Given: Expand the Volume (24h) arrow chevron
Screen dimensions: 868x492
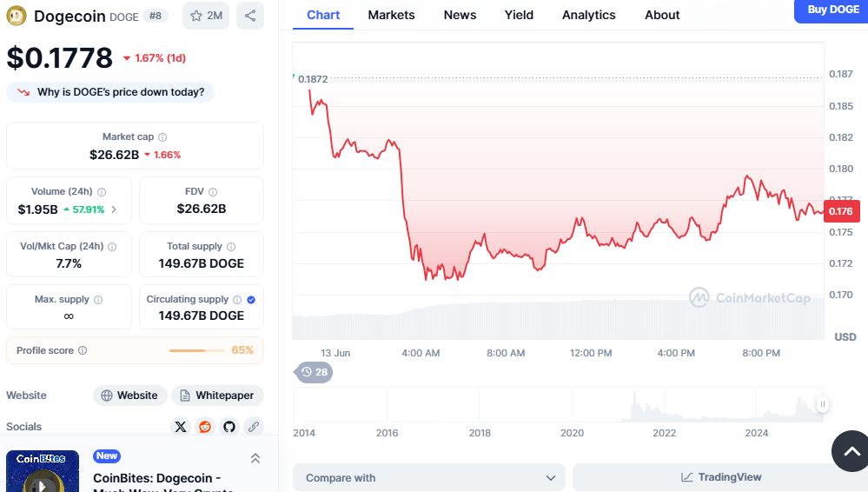Looking at the screenshot, I should 114,209.
